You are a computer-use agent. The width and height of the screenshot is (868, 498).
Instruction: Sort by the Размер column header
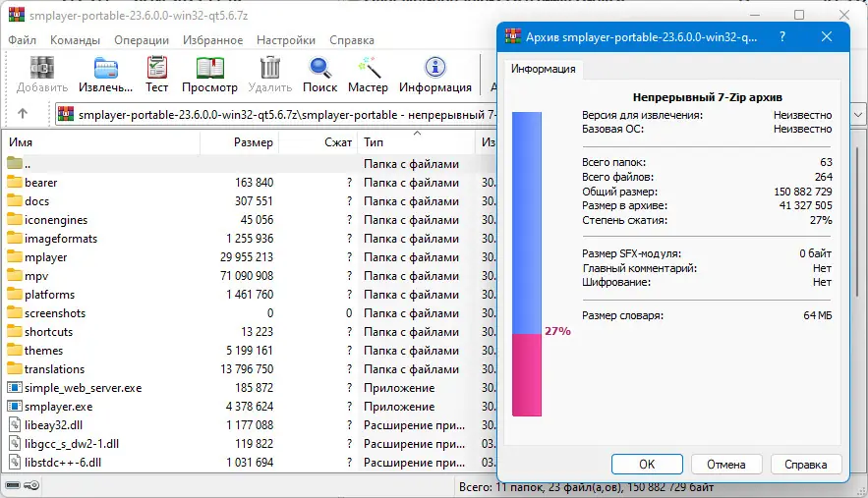point(239,142)
